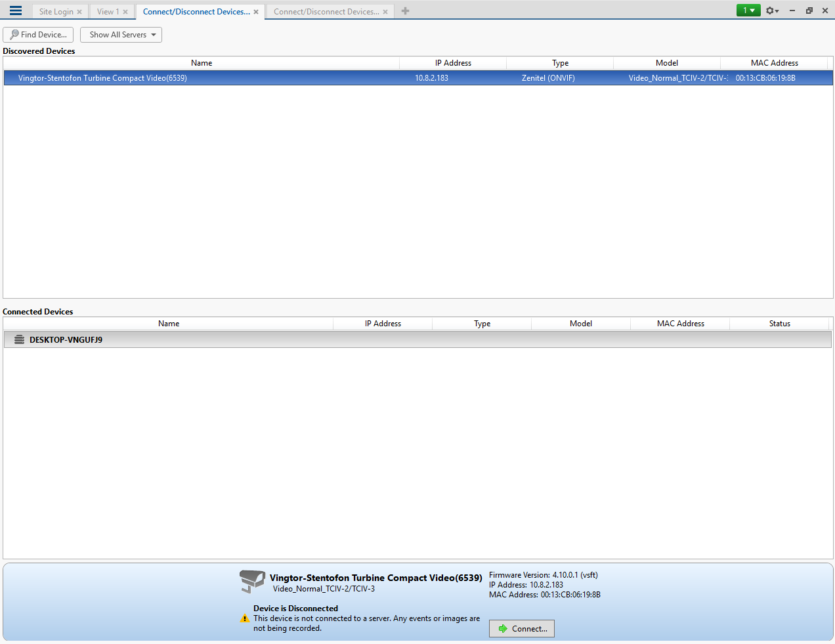Click the 10.8.2.183 IP address cell
The width and height of the screenshot is (835, 644).
432,78
